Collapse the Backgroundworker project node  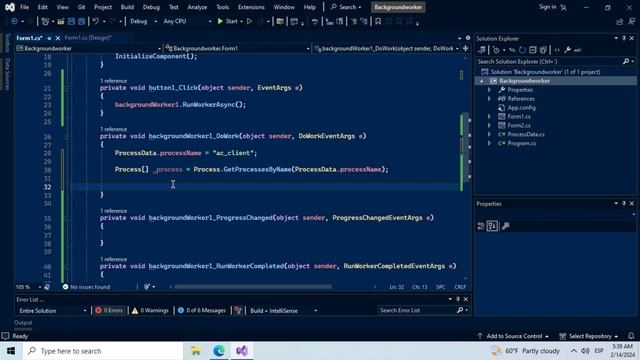pyautogui.click(x=482, y=81)
